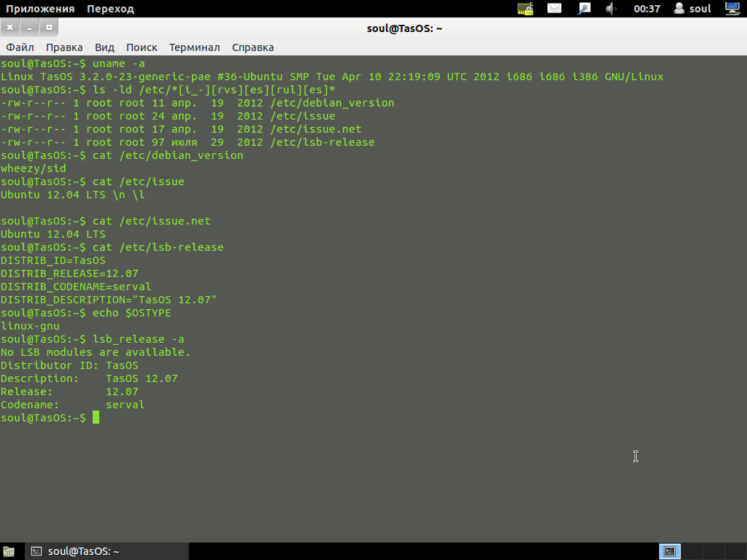
Task: Click the network manager tray icon
Action: click(525, 9)
